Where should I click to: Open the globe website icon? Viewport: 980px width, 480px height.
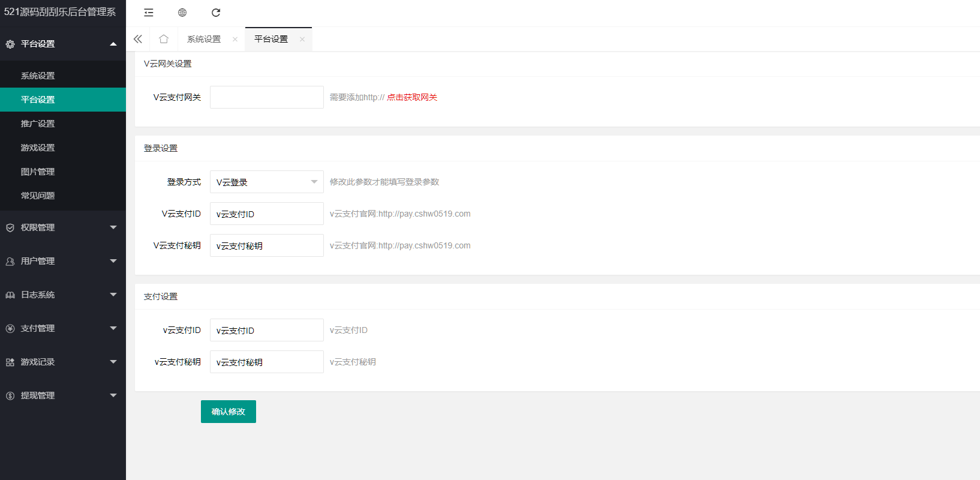point(182,13)
